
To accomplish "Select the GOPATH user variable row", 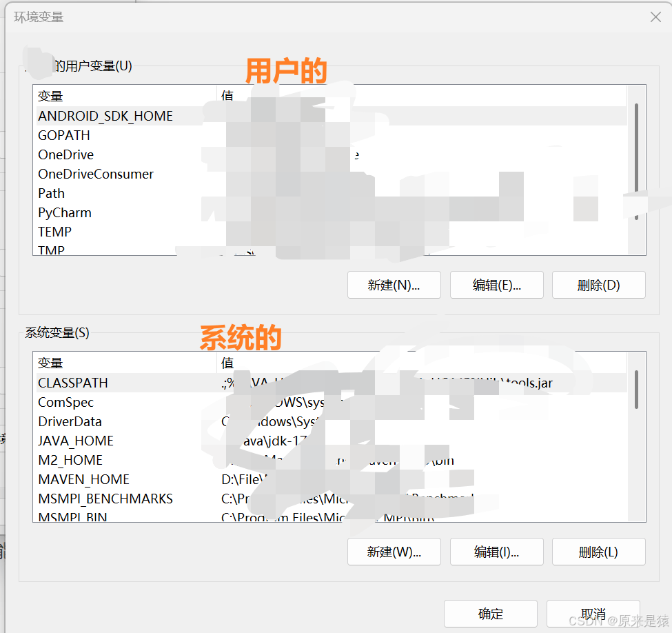I will click(x=64, y=135).
